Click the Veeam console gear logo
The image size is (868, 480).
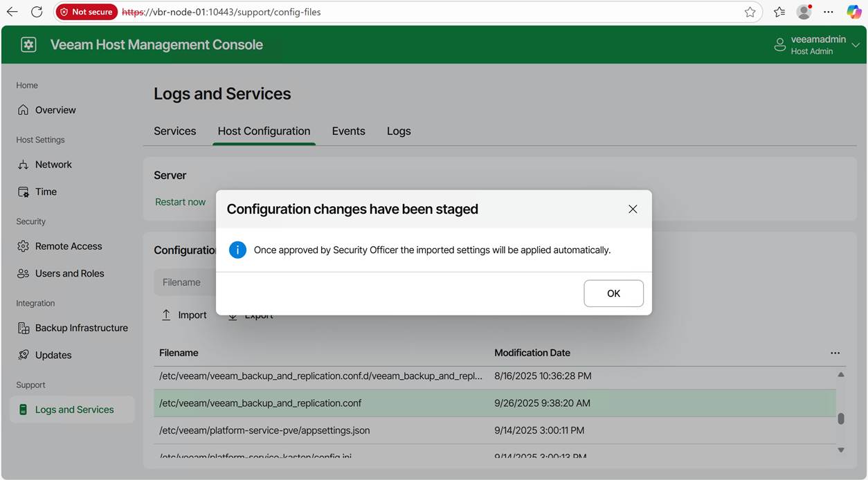(28, 45)
